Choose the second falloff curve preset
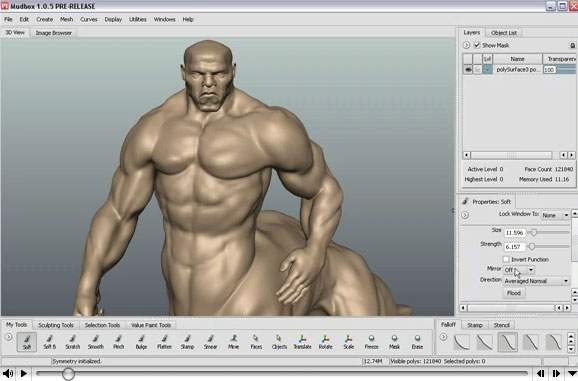This screenshot has height=381, width=578. tap(484, 342)
